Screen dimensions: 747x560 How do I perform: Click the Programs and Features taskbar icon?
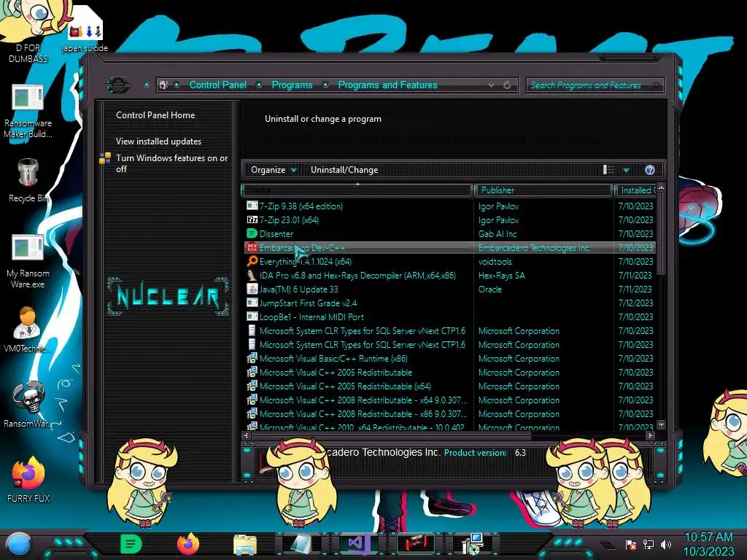(473, 544)
